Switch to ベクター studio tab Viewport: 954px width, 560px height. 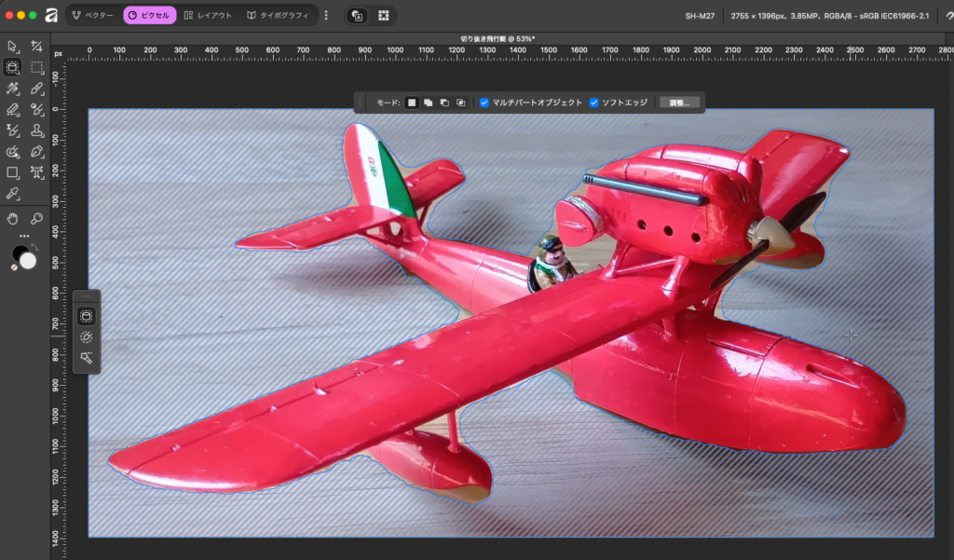click(x=92, y=15)
